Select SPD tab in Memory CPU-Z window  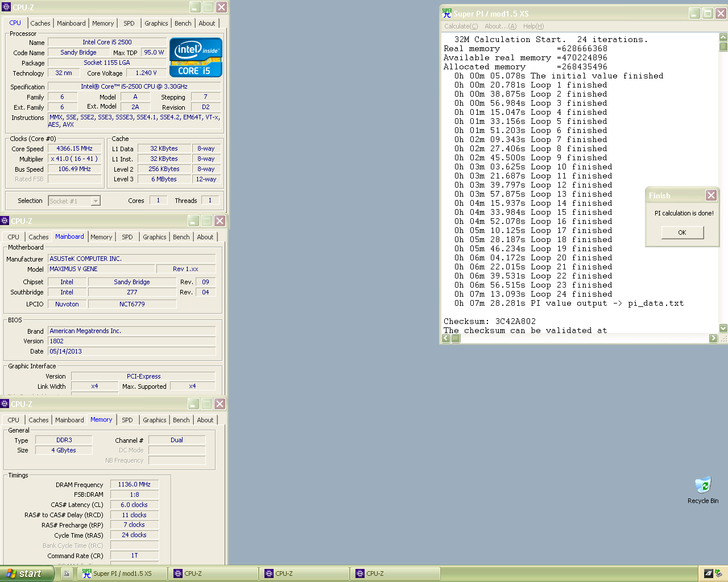point(127,420)
